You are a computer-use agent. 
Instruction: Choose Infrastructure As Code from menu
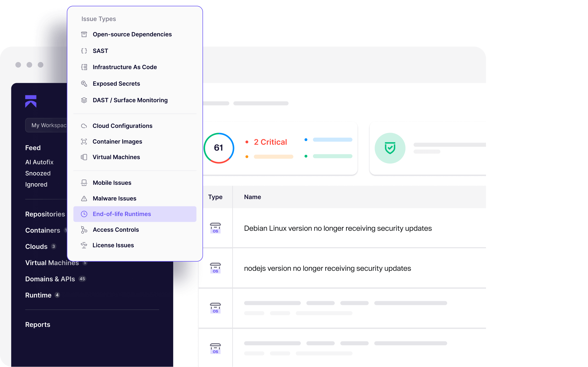[x=125, y=67]
